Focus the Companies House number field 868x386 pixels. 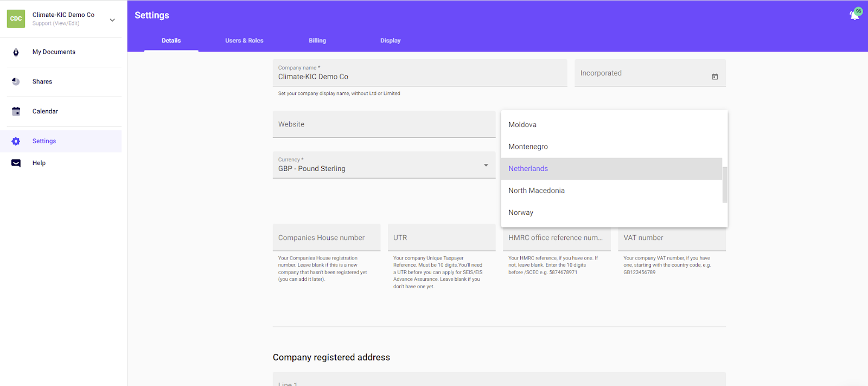(326, 238)
